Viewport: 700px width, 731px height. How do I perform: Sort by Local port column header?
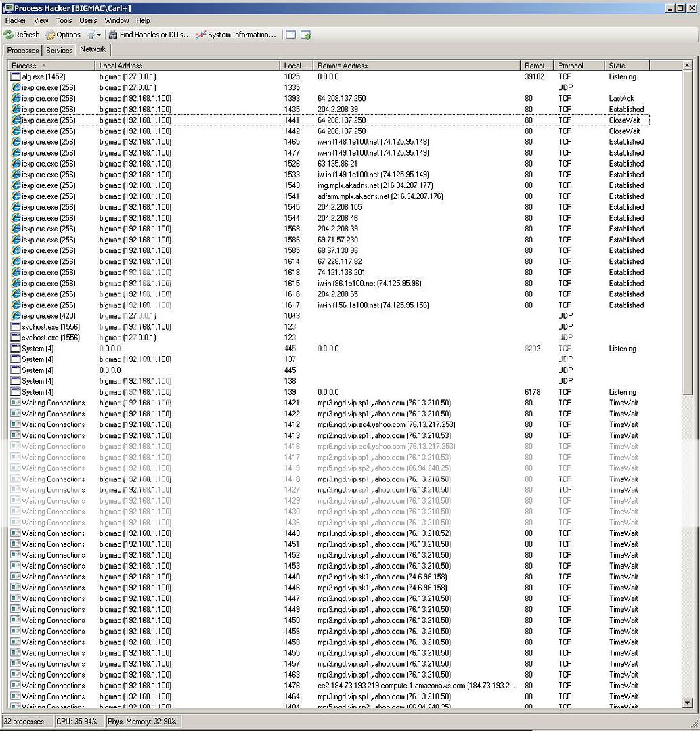297,66
